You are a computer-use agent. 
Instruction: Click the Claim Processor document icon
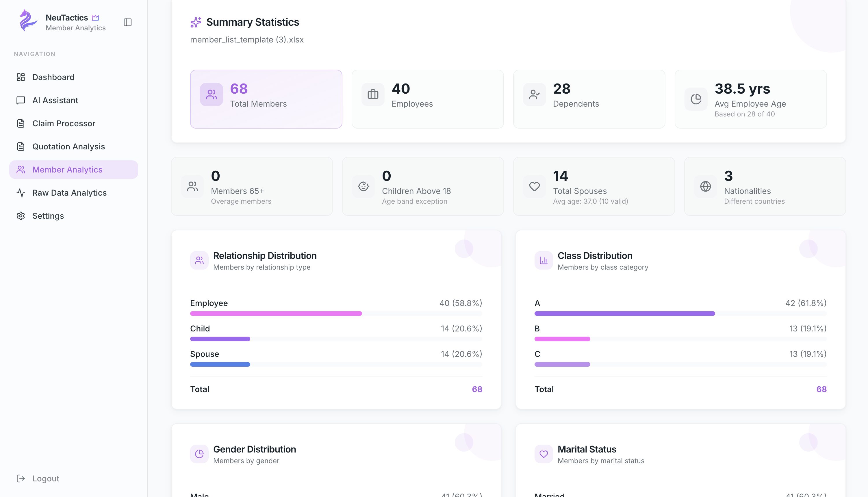[21, 123]
